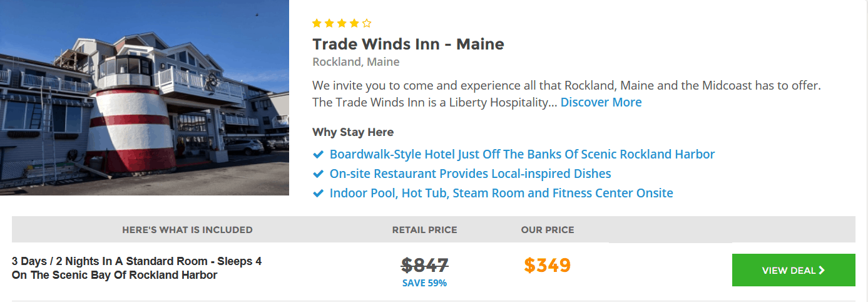Open the Discover More link
Viewport: 868px width, 302px height.
click(601, 102)
